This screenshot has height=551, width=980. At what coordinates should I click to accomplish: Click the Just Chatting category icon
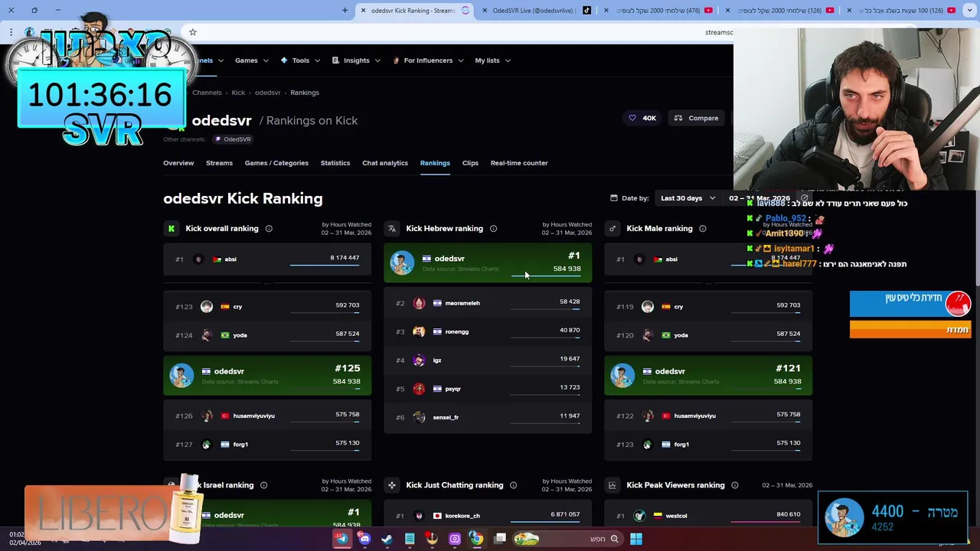click(x=392, y=485)
